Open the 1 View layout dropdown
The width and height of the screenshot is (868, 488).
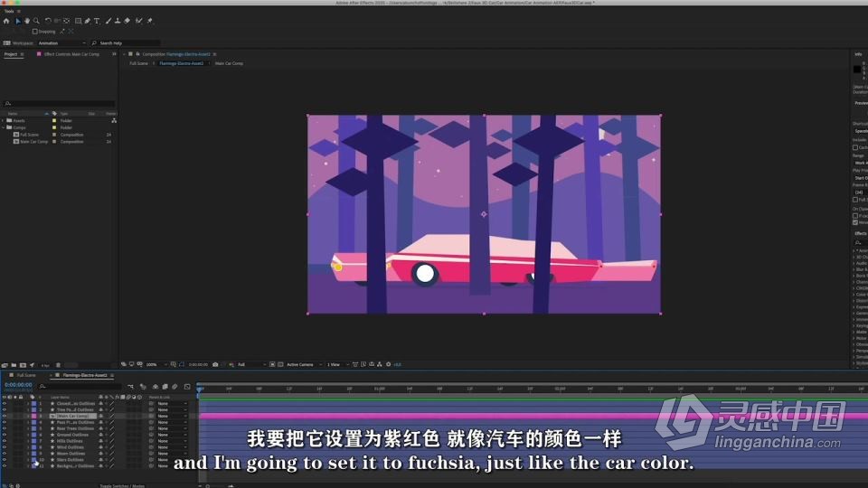point(337,364)
